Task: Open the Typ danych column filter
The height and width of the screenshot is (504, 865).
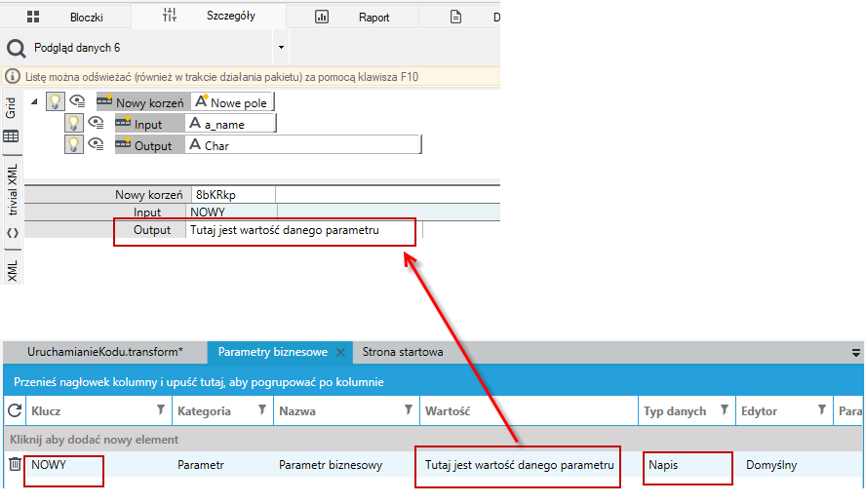Action: pyautogui.click(x=725, y=409)
